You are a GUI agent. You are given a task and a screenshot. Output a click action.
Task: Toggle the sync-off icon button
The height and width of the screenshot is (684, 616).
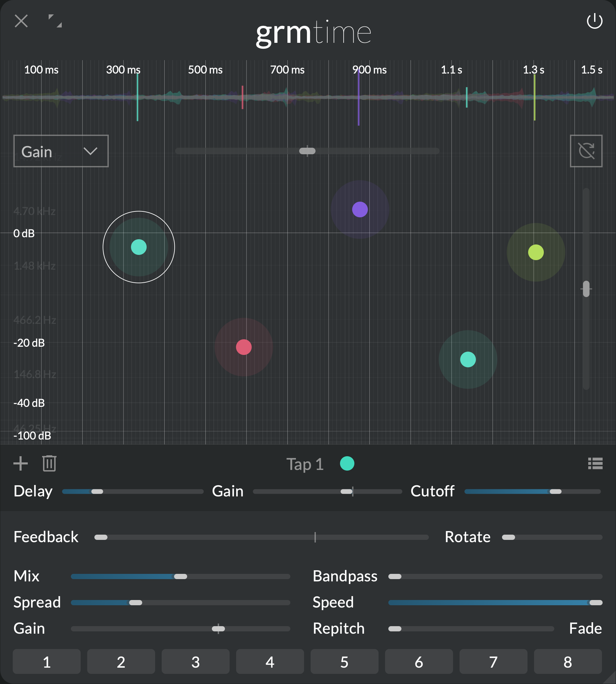586,151
